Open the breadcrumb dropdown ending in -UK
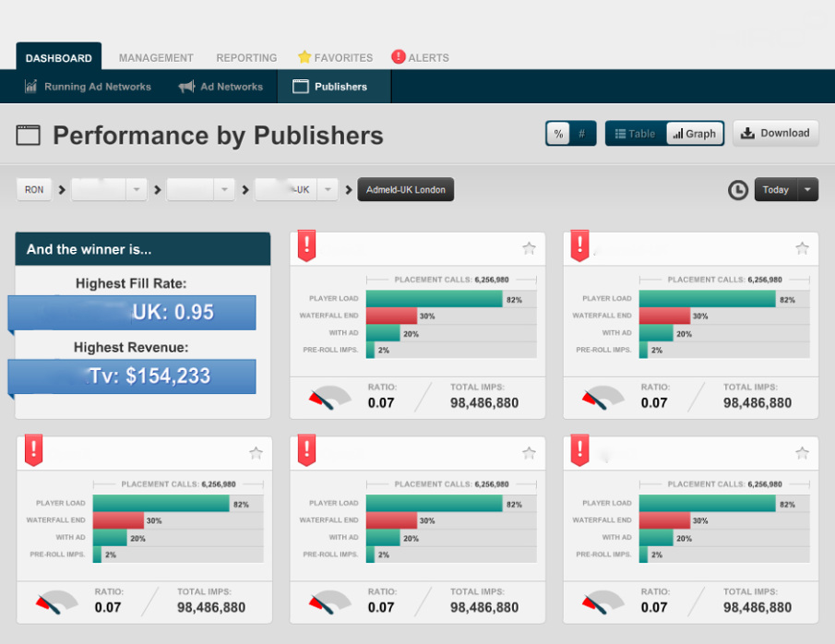835x644 pixels. 327,190
